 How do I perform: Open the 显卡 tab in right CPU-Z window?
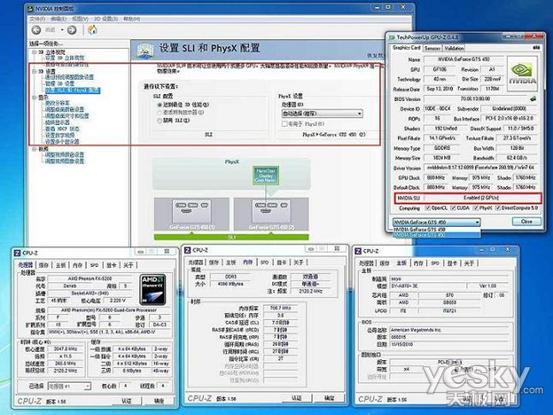point(452,263)
